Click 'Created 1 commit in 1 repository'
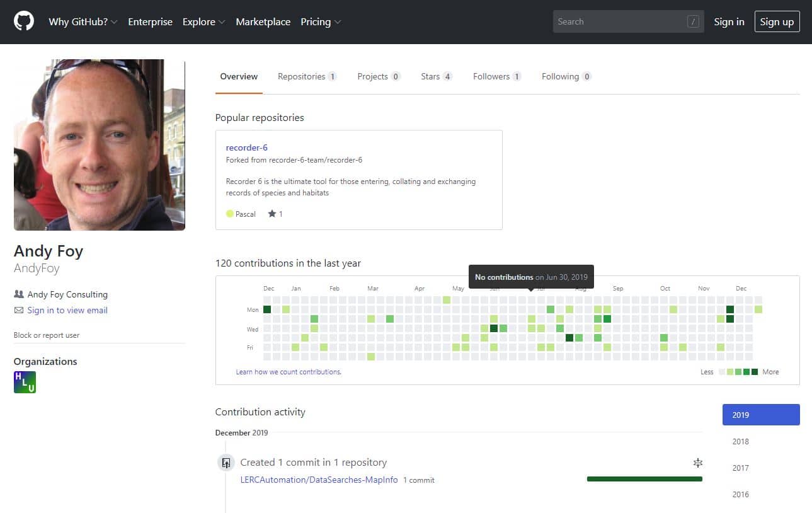This screenshot has height=513, width=812. point(314,463)
